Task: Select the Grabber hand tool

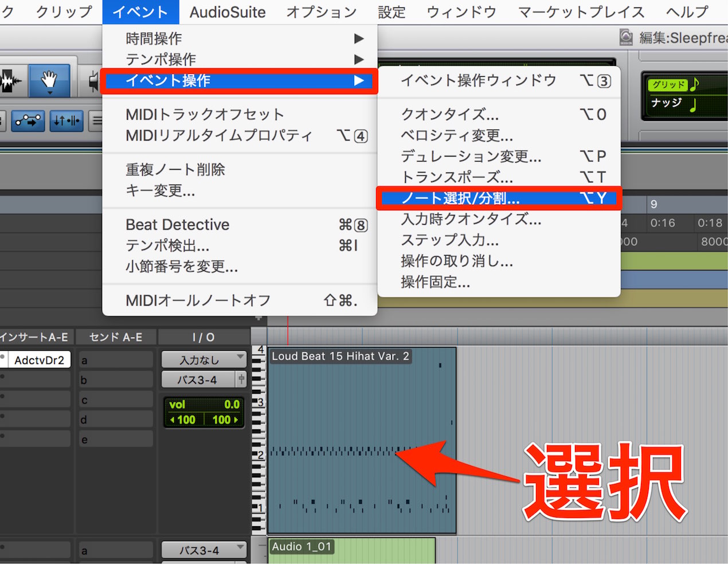Action: click(50, 81)
